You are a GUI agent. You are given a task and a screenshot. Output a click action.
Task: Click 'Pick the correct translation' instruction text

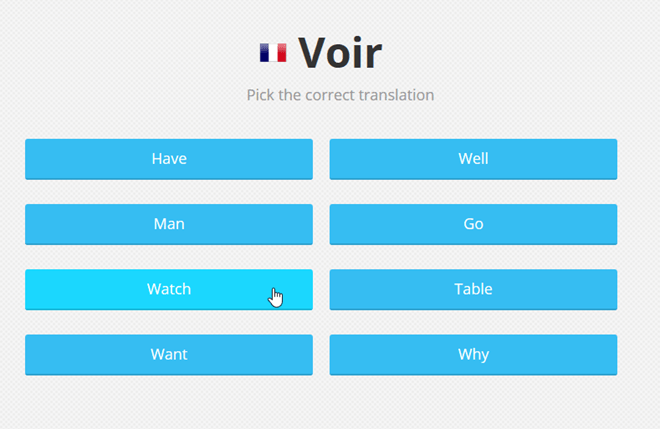340,95
